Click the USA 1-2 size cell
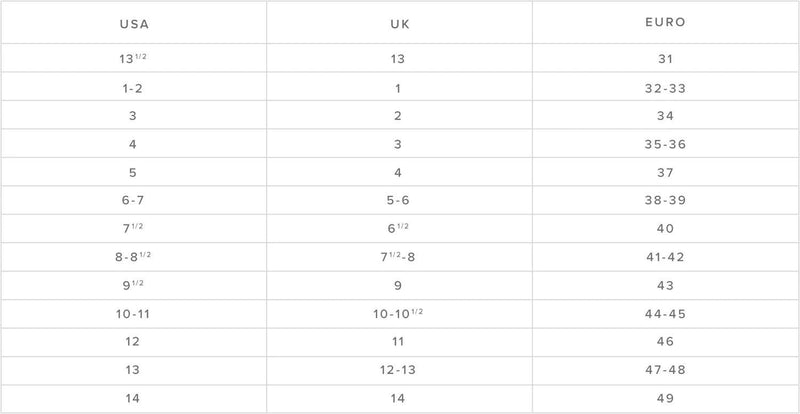The image size is (800, 414). 132,88
